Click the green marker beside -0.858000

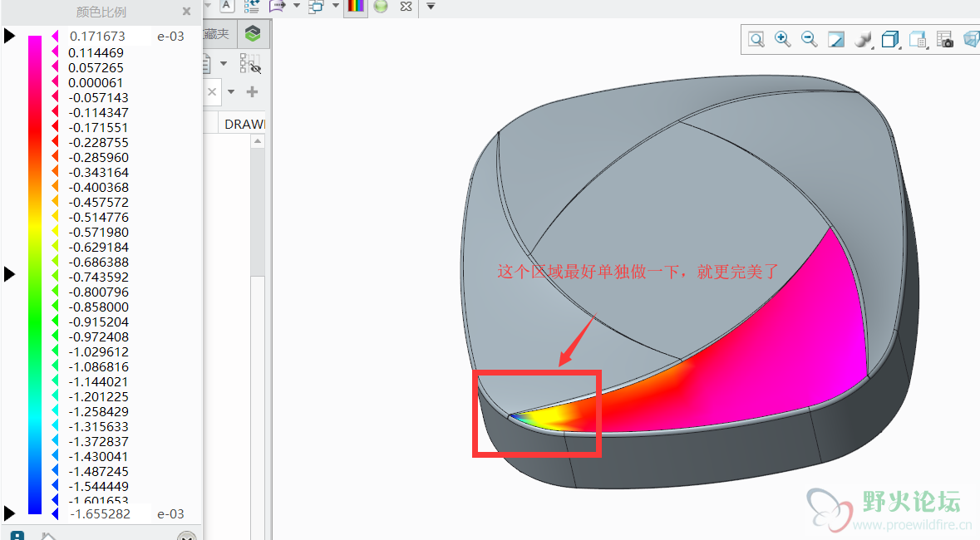pos(55,307)
